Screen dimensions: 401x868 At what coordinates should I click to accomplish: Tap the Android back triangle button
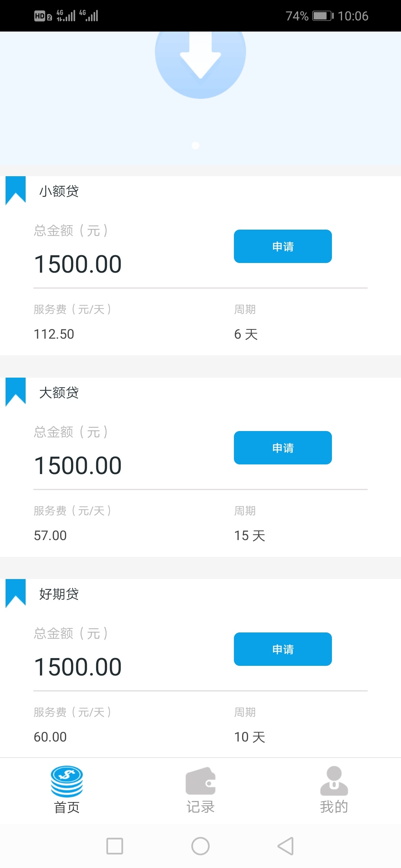(x=286, y=846)
